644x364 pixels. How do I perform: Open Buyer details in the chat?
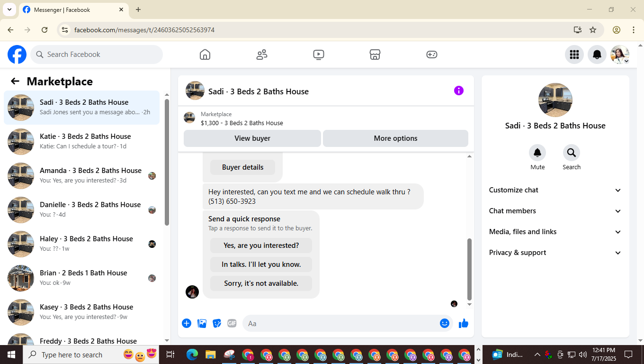tap(242, 167)
